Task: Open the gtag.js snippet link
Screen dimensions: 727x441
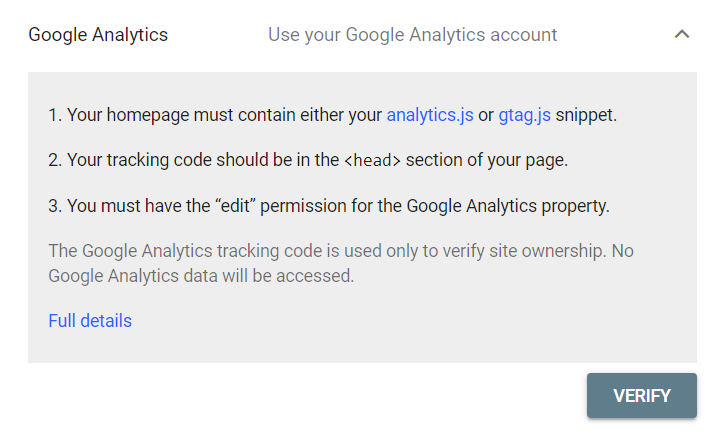Action: click(x=524, y=115)
